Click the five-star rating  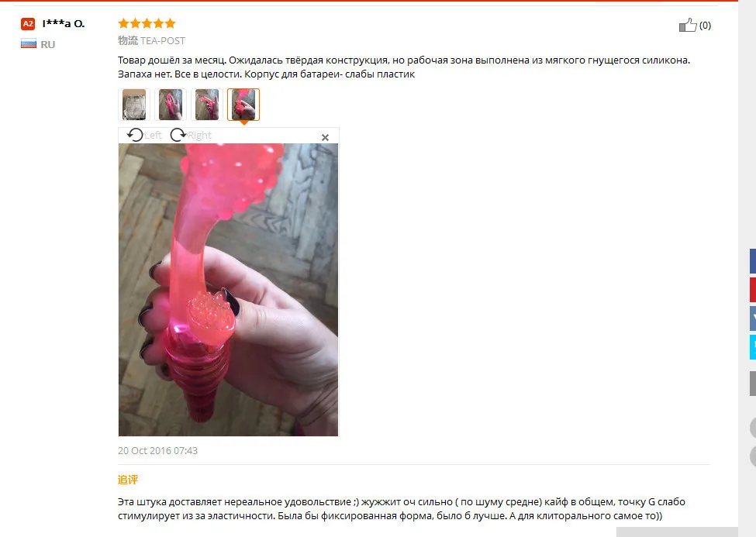tap(147, 23)
